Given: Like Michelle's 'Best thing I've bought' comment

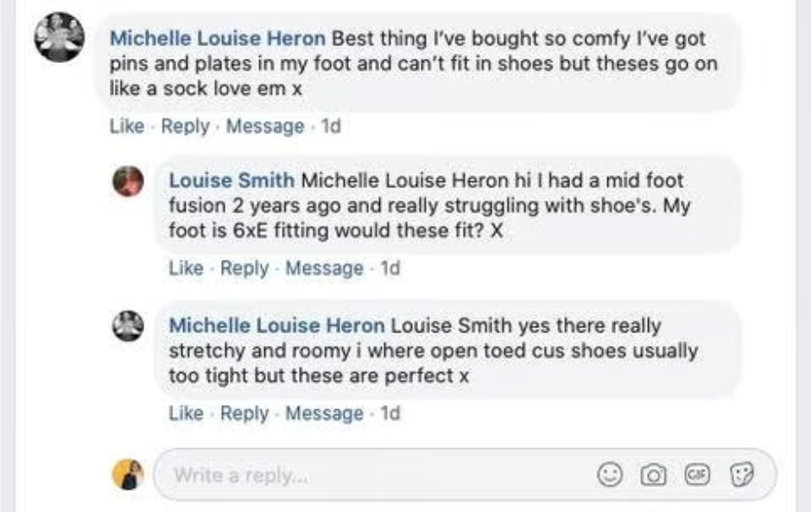Looking at the screenshot, I should 126,126.
